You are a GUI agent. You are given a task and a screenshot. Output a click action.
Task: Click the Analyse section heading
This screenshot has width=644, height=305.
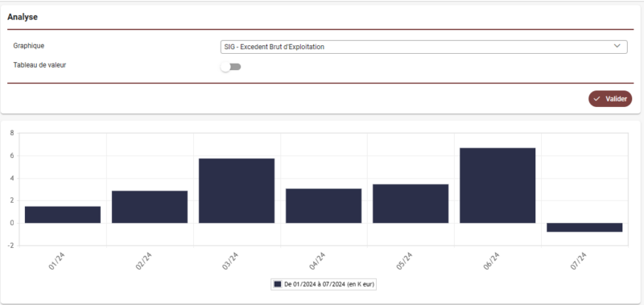[23, 17]
